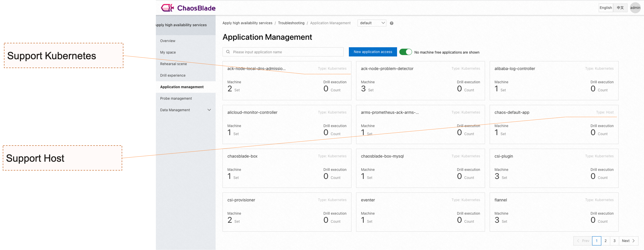644x250 pixels.
Task: Go to page 2 of applications
Action: tap(605, 241)
